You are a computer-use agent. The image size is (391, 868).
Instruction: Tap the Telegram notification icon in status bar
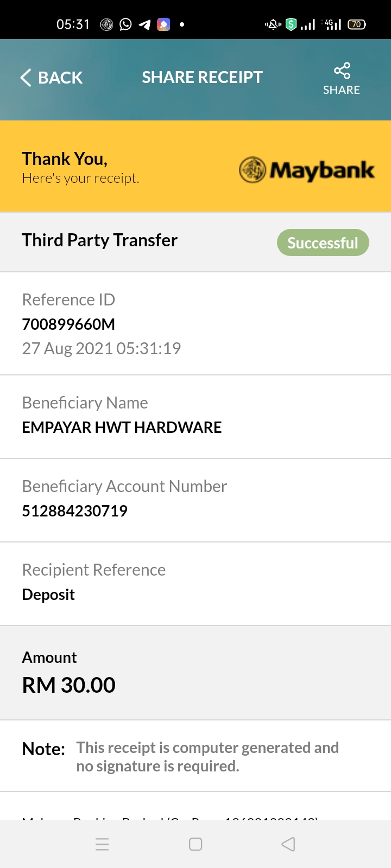pyautogui.click(x=144, y=24)
